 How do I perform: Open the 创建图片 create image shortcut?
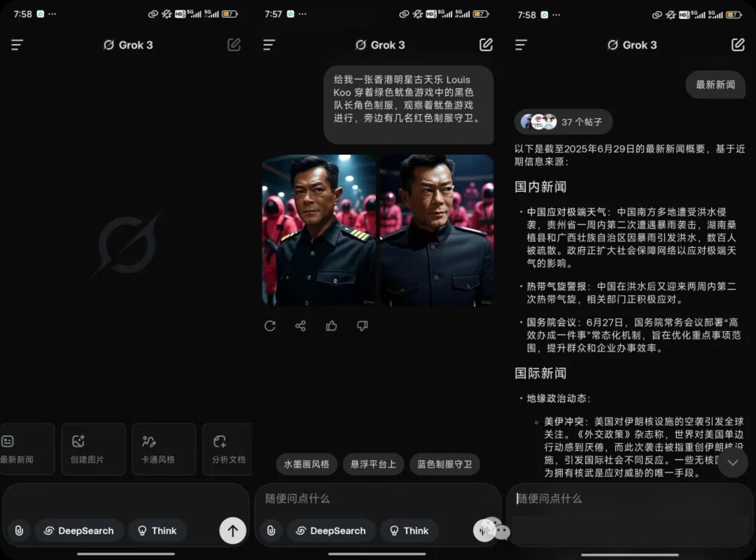(x=93, y=449)
